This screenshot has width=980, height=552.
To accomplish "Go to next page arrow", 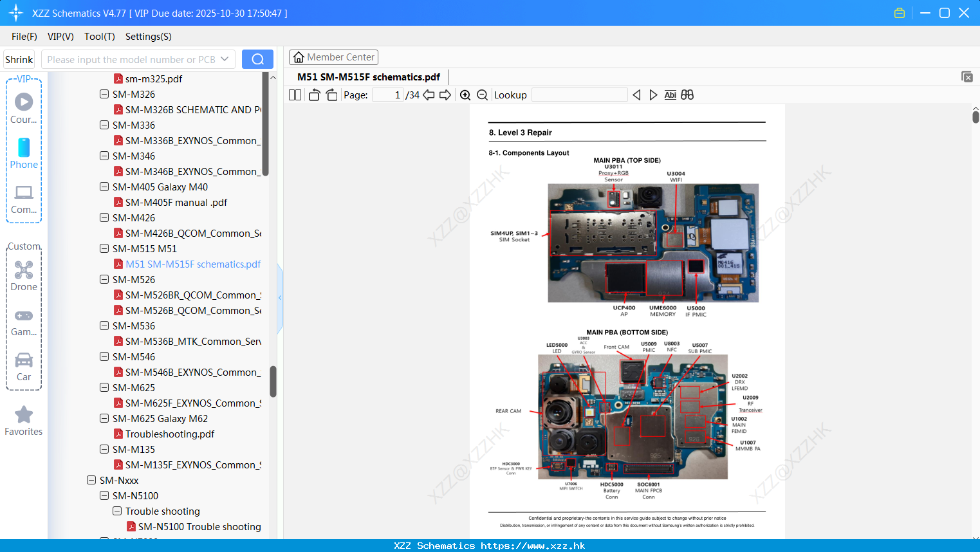I will (445, 95).
